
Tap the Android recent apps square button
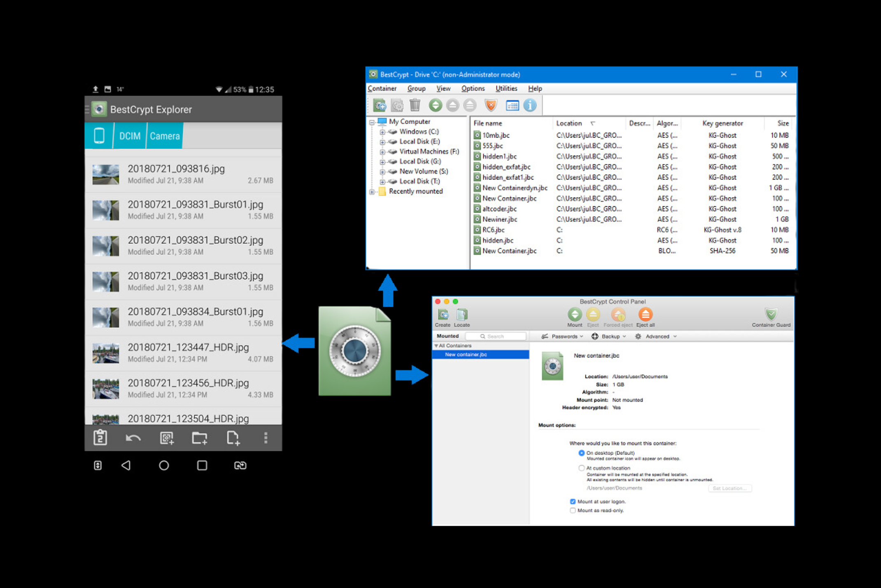[202, 465]
